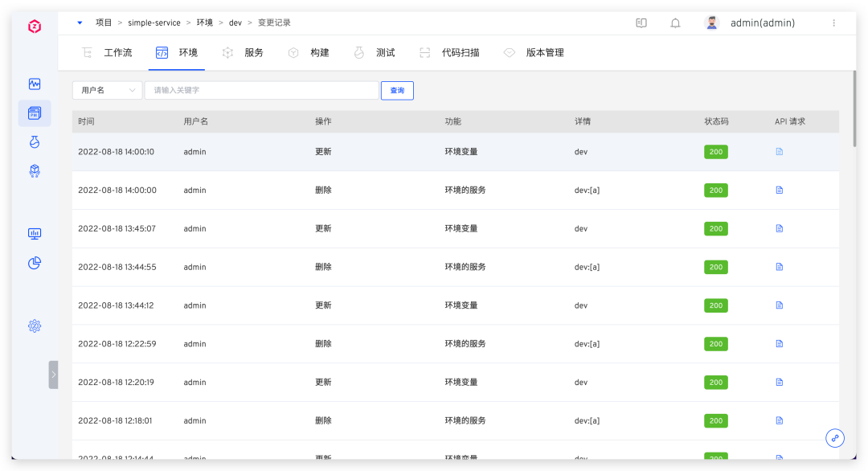Open API request icon for 14:00:10 row
The width and height of the screenshot is (868, 471).
click(780, 152)
